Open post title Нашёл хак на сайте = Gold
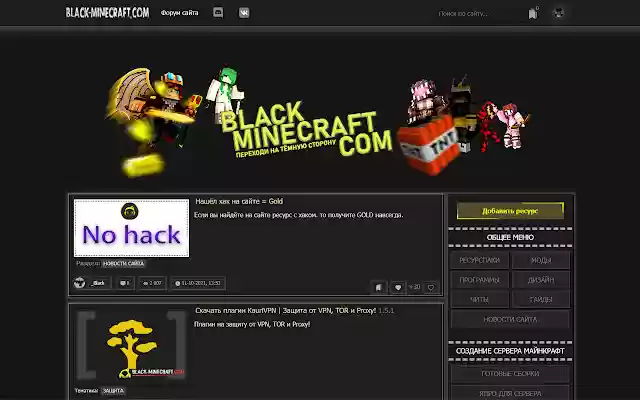 (x=239, y=201)
